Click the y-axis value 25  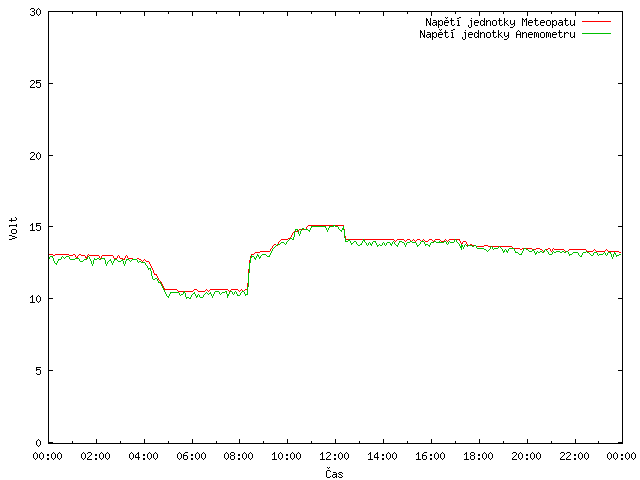tap(36, 84)
